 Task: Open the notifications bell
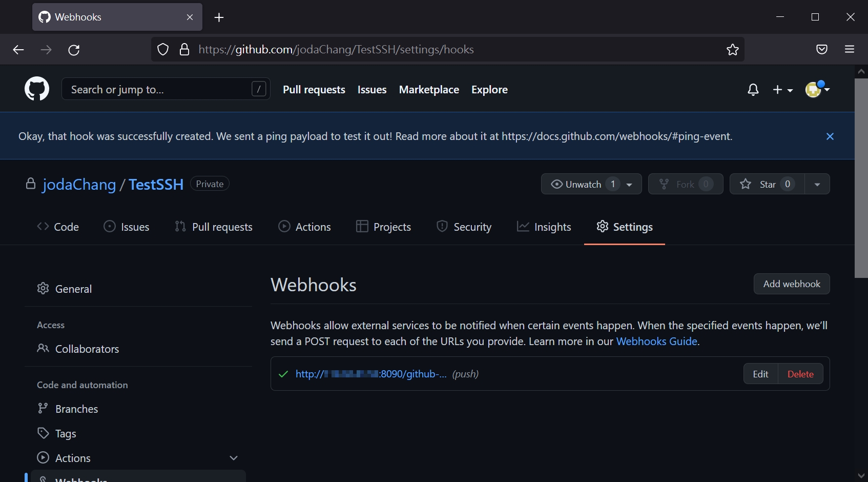tap(753, 90)
